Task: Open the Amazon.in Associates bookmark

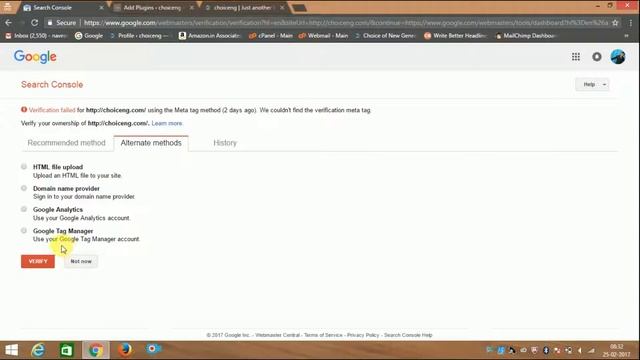Action: point(209,36)
